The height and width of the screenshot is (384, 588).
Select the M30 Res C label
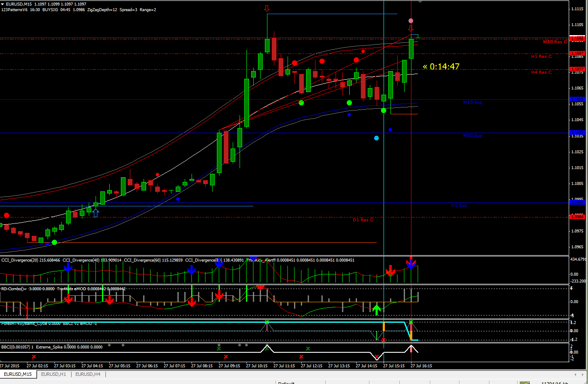point(555,42)
